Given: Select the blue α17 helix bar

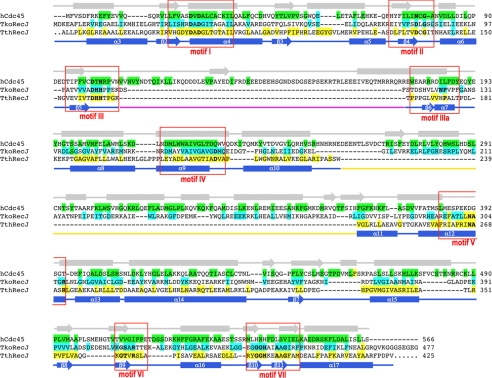Looking at the screenshot, I should pos(336,365).
